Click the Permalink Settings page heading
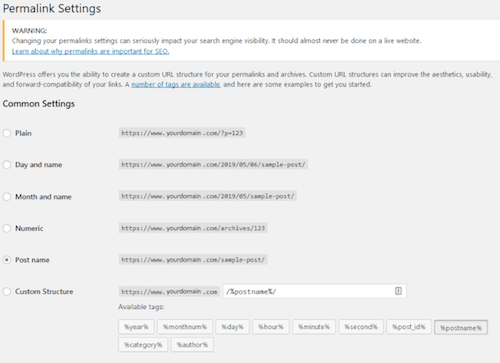500x363 pixels. pos(52,9)
